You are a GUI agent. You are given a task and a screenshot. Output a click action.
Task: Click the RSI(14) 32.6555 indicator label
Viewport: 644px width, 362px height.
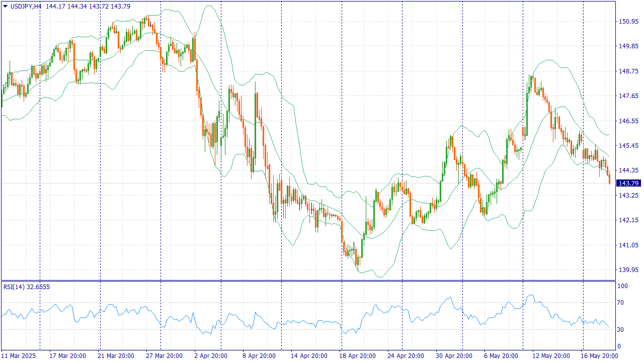point(27,287)
